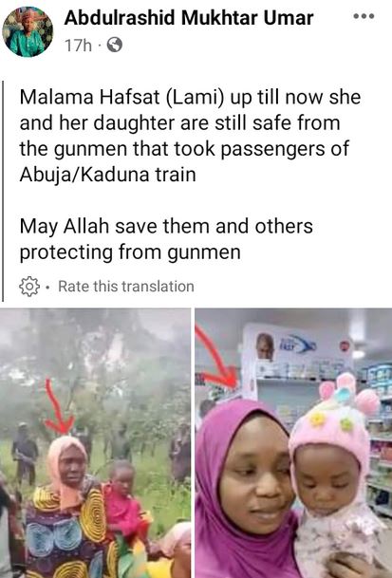Click the author name Abdulrashid Mukhtar Umar
Viewport: 392px width, 578px height.
189,18
